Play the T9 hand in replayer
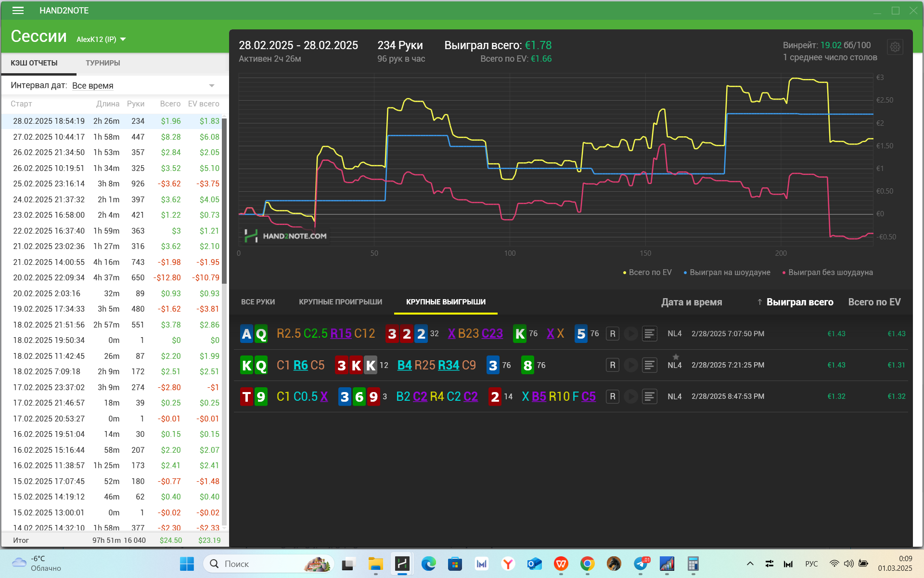Viewport: 924px width, 578px height. [x=630, y=396]
